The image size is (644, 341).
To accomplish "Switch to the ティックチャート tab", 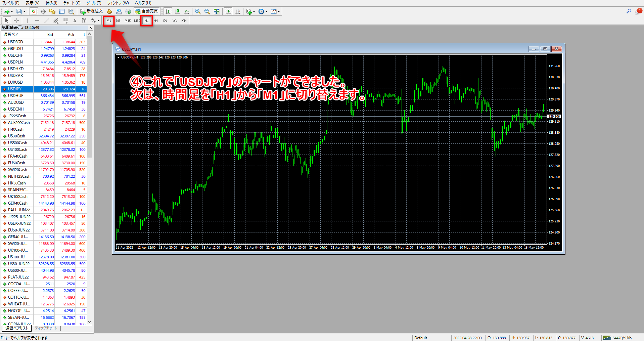I will [46, 328].
